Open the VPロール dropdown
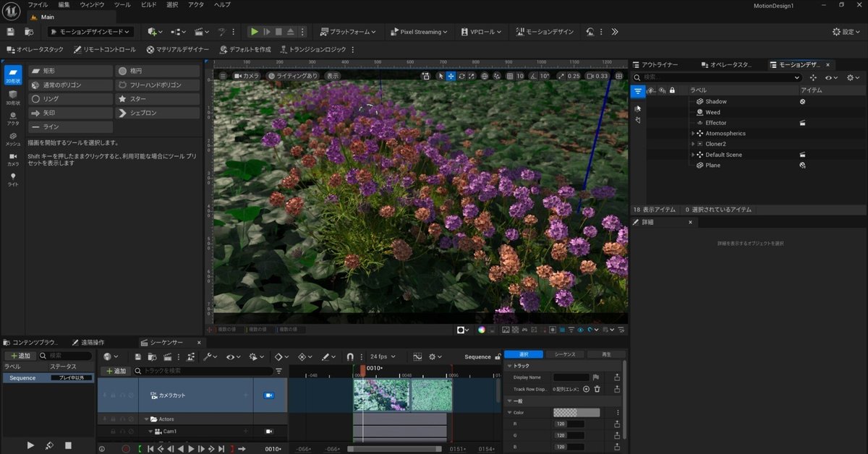This screenshot has height=454, width=868. point(482,32)
